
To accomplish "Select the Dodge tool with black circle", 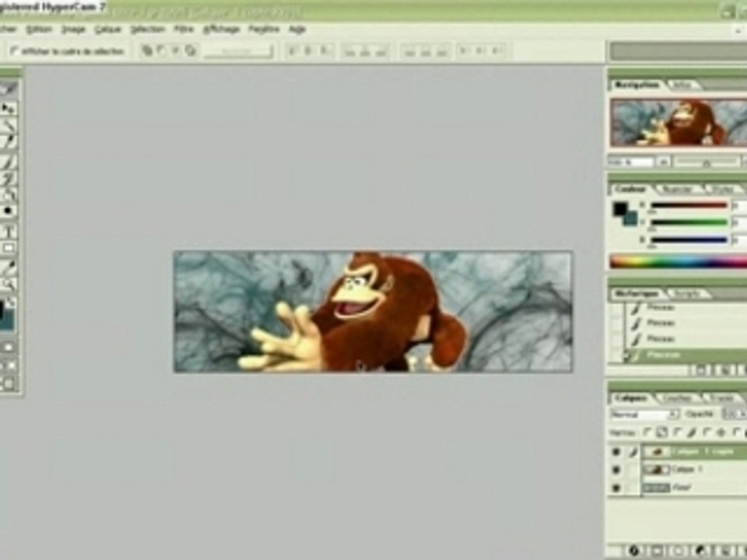I will coord(8,211).
